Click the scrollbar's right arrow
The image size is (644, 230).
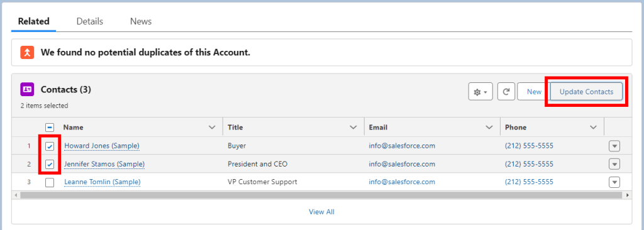pos(628,195)
